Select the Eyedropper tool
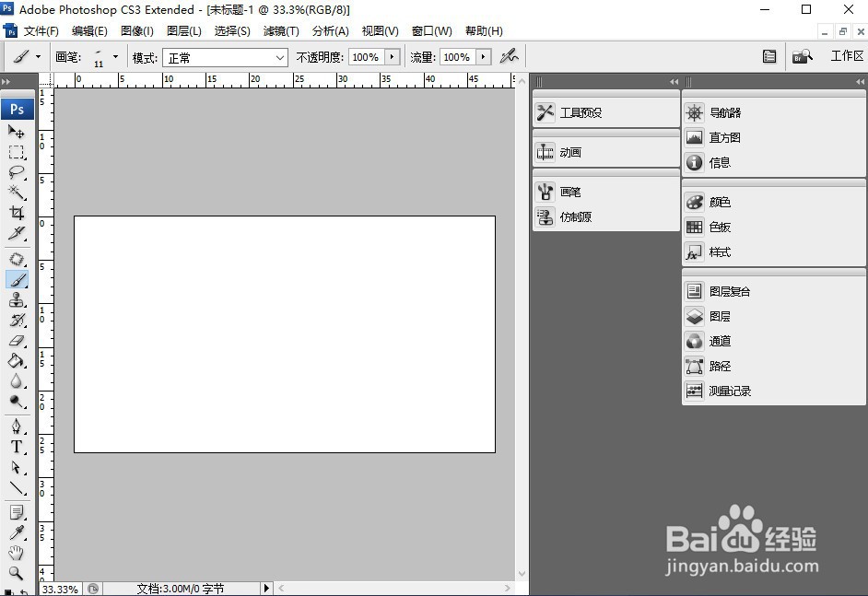The width and height of the screenshot is (868, 596). [17, 532]
